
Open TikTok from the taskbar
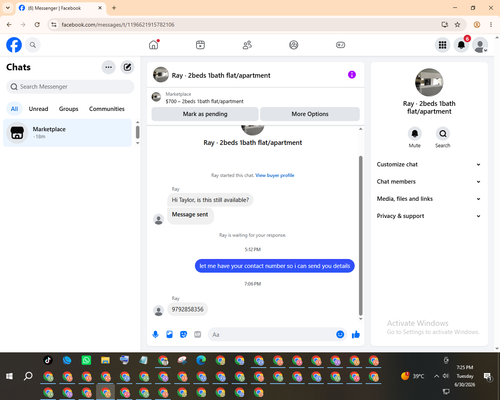pyautogui.click(x=48, y=360)
